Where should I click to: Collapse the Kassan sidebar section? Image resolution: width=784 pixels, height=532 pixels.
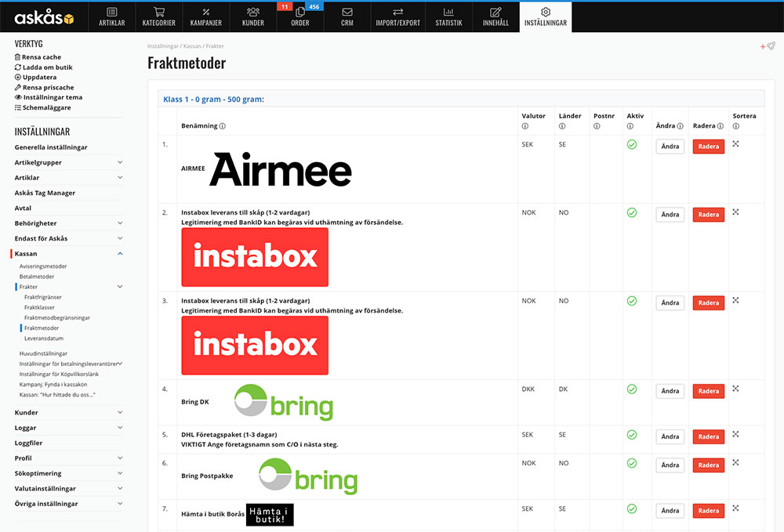coord(120,254)
